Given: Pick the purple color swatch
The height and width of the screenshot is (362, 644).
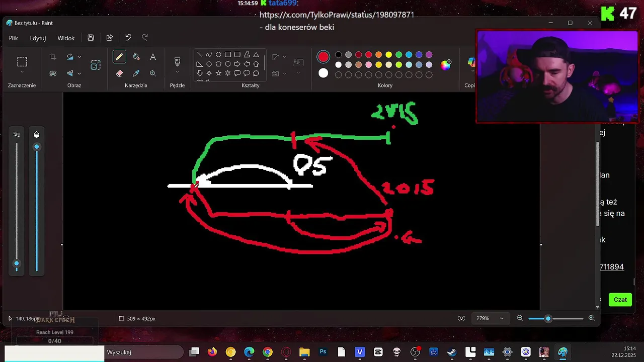Looking at the screenshot, I should point(429,55).
